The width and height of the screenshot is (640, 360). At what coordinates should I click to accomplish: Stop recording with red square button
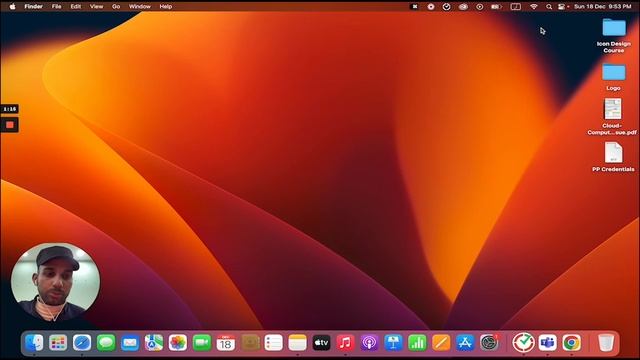pyautogui.click(x=10, y=125)
